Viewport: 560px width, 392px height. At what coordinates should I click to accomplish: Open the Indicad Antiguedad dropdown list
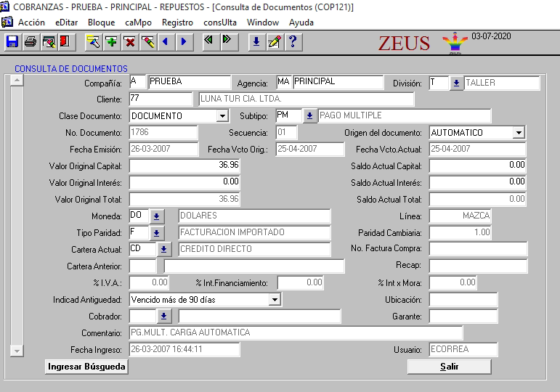275,299
